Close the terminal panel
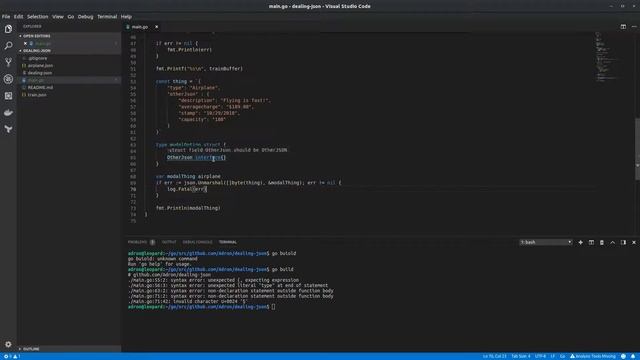This screenshot has width=640, height=360. tap(633, 242)
